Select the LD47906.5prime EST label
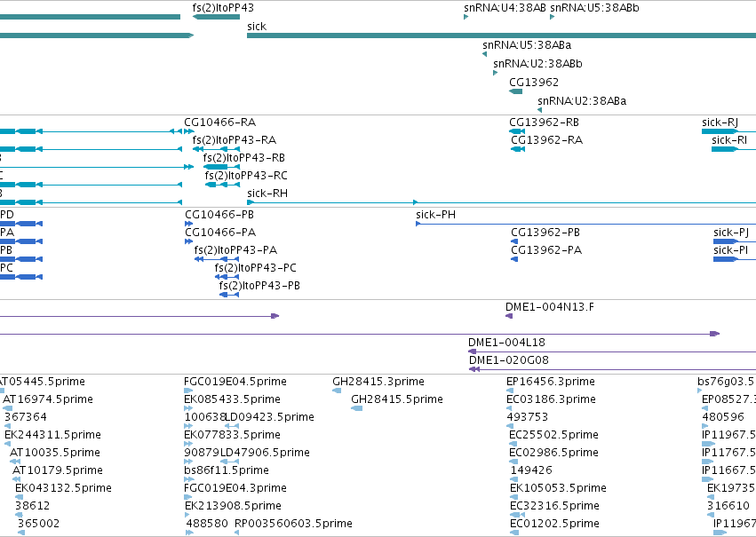Viewport: 756px width, 537px height. click(265, 454)
